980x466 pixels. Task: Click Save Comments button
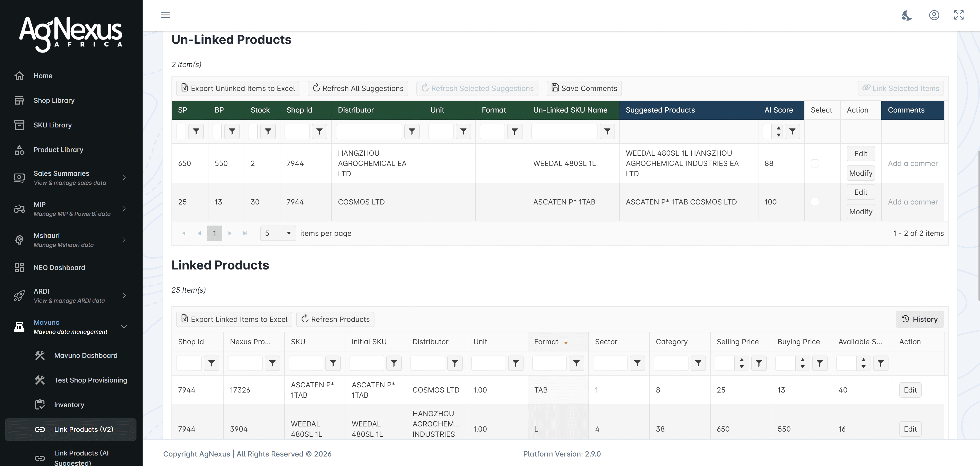(584, 88)
